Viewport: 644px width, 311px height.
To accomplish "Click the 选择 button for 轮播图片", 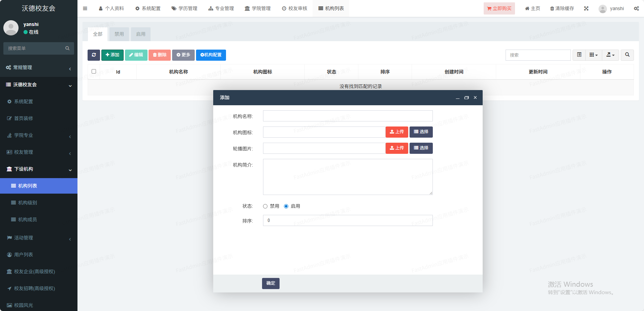I will (x=421, y=148).
